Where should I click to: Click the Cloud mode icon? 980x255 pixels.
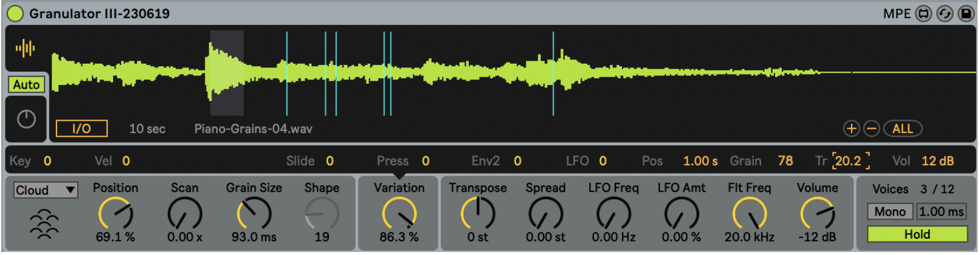(x=44, y=223)
